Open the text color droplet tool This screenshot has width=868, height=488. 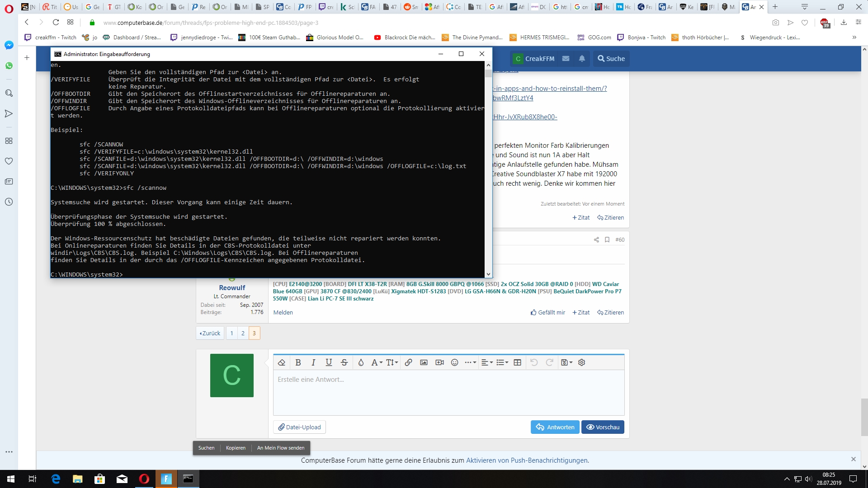point(361,362)
